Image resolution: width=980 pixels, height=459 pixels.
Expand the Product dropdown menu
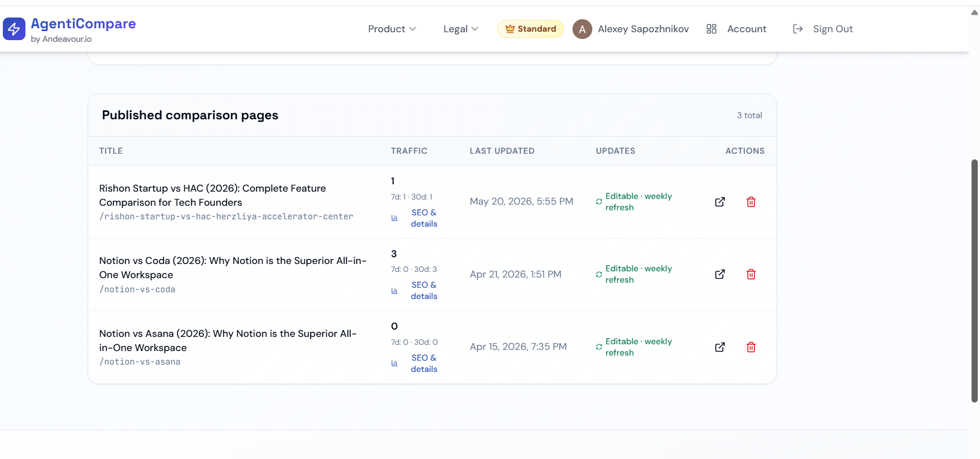392,29
